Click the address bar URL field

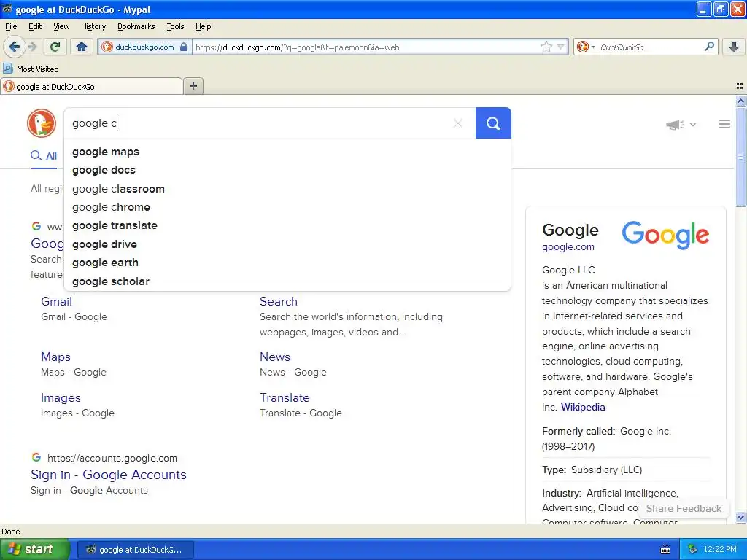pos(365,47)
